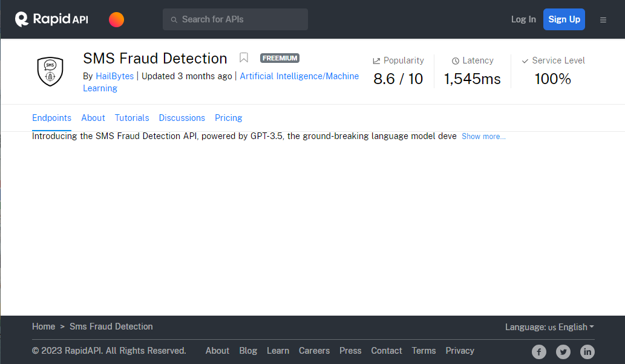Open RapidAPI's LinkedIn page
The width and height of the screenshot is (625, 364).
(587, 351)
